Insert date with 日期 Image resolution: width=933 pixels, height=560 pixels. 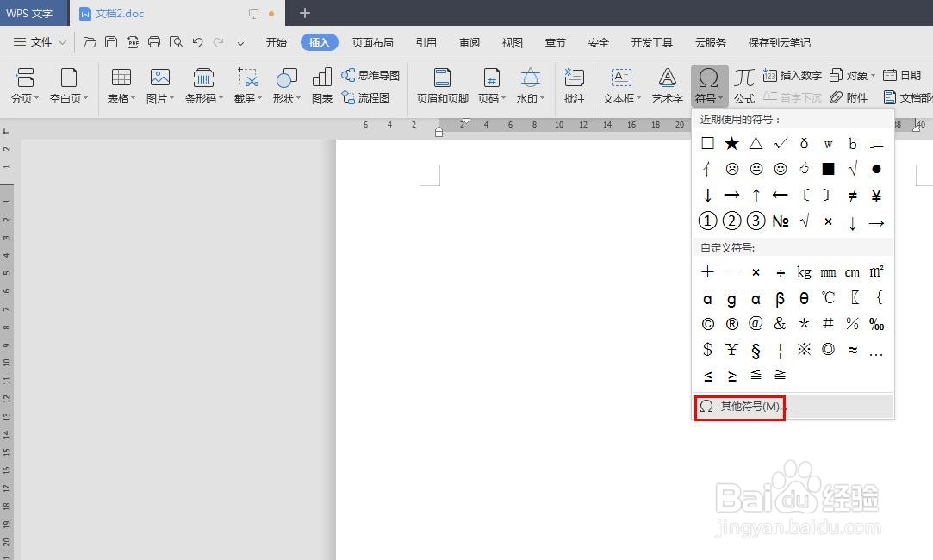[902, 75]
